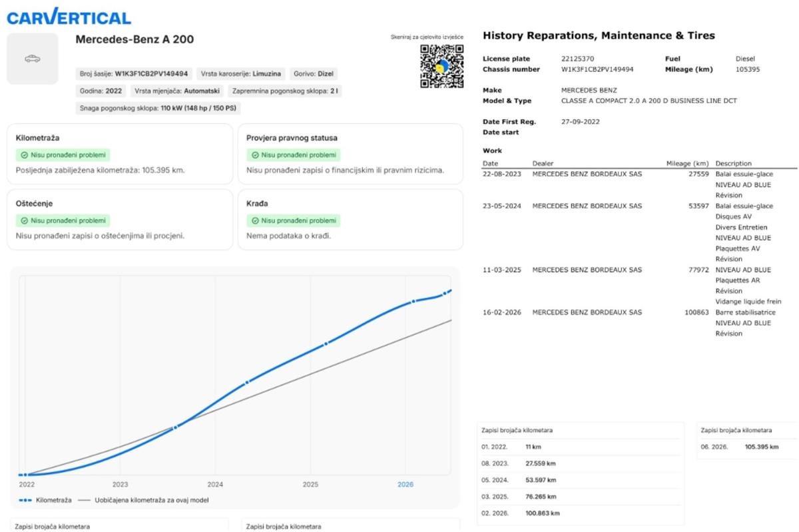Click the chart data point near 2025
The image size is (799, 532).
326,344
